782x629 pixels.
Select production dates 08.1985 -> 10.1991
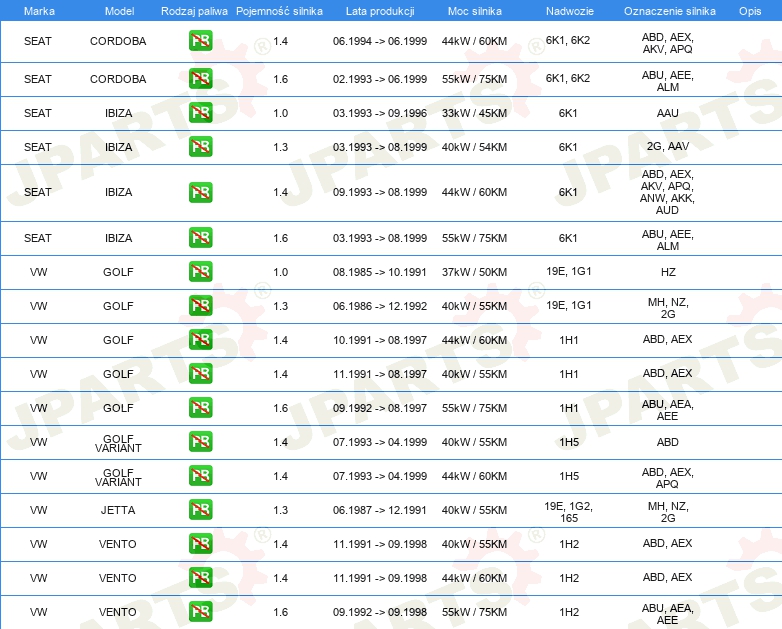tap(380, 272)
